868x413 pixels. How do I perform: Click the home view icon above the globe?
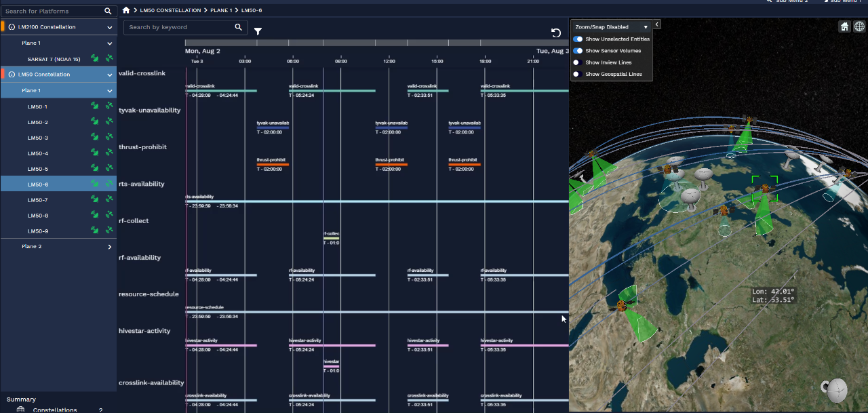[x=844, y=26]
